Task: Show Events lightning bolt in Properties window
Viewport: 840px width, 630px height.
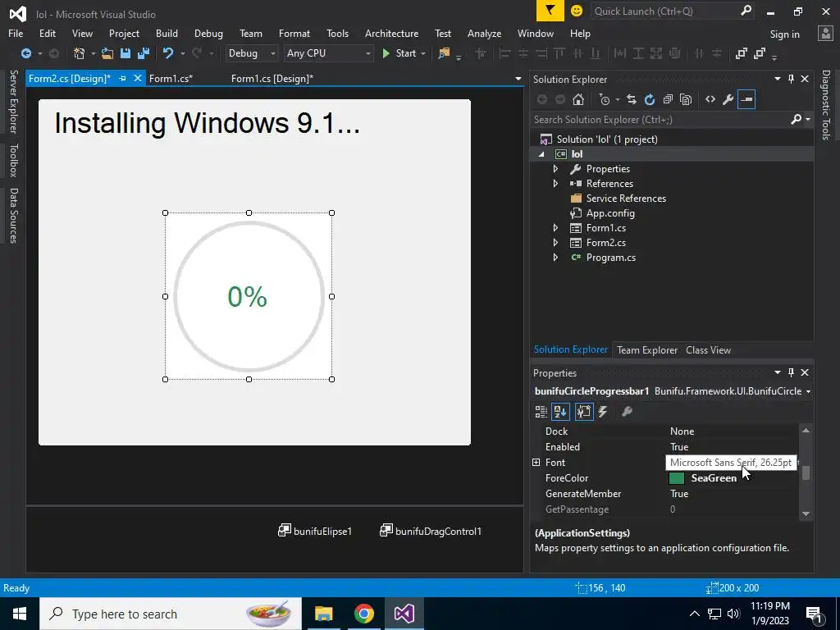Action: pyautogui.click(x=603, y=412)
